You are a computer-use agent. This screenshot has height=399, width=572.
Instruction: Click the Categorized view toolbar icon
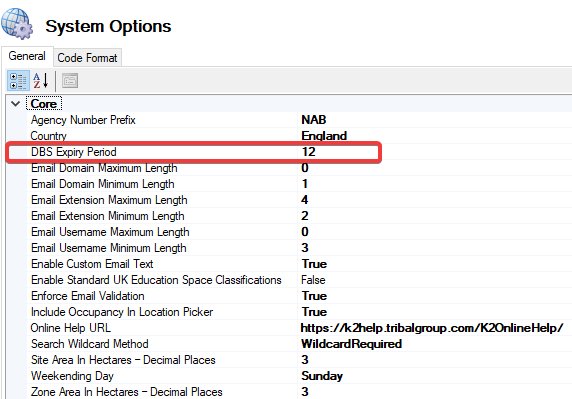coord(18,81)
